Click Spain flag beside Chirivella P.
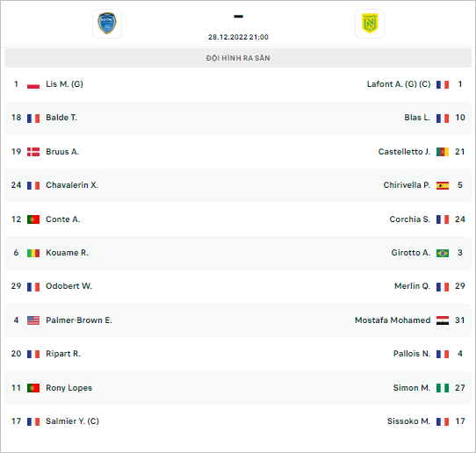Screen dimensions: 476x453 click(x=443, y=185)
